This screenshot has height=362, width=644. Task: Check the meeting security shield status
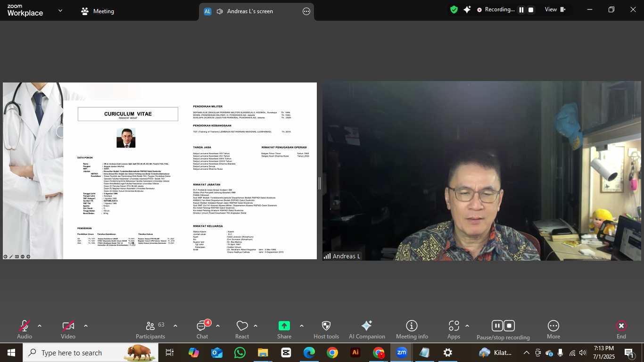pos(454,9)
